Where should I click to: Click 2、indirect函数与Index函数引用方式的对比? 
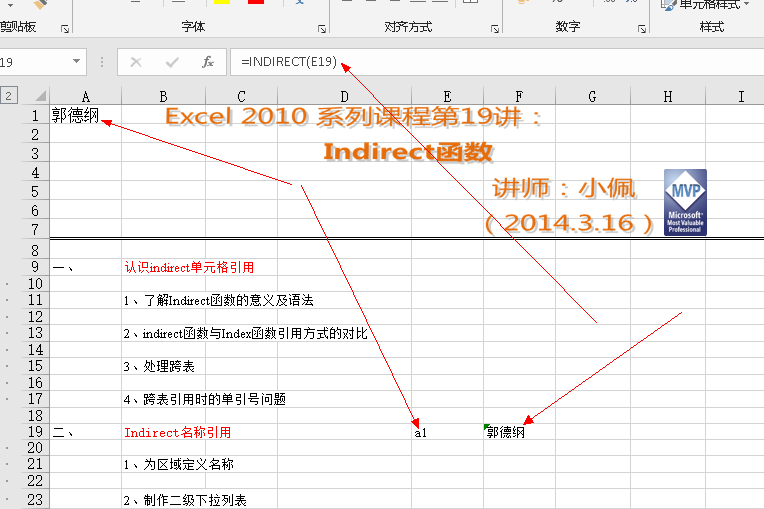[x=245, y=333]
